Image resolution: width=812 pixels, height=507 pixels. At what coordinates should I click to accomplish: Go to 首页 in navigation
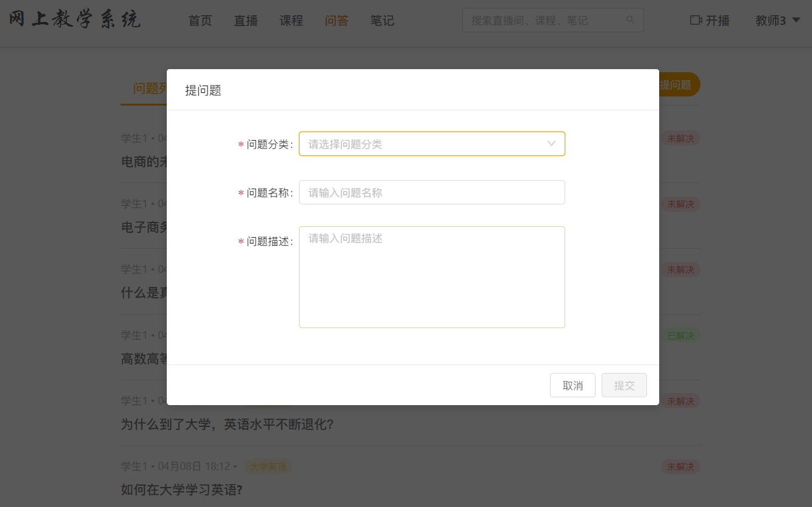coord(200,21)
